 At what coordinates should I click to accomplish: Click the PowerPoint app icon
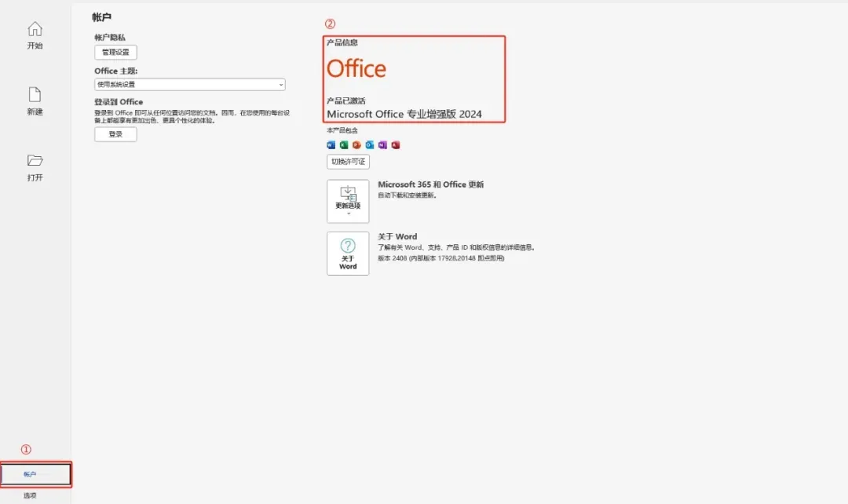357,145
